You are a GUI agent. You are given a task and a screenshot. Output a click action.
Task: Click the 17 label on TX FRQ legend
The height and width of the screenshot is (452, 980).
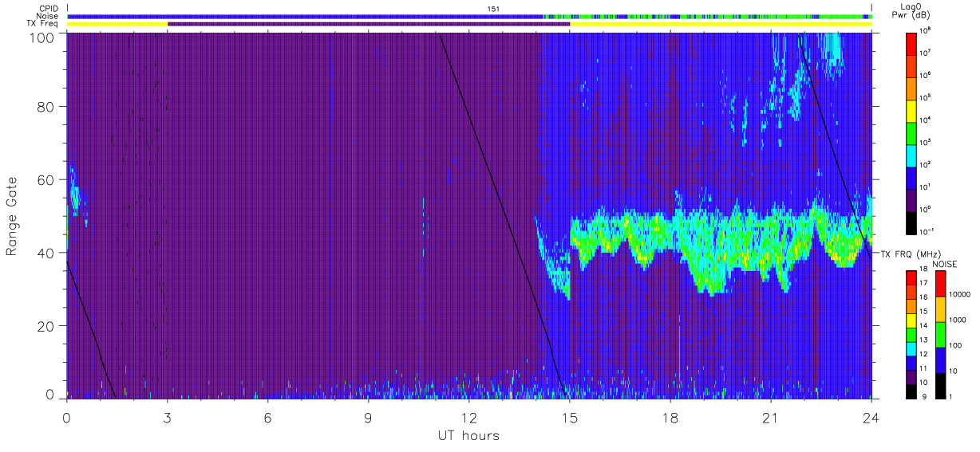click(924, 284)
